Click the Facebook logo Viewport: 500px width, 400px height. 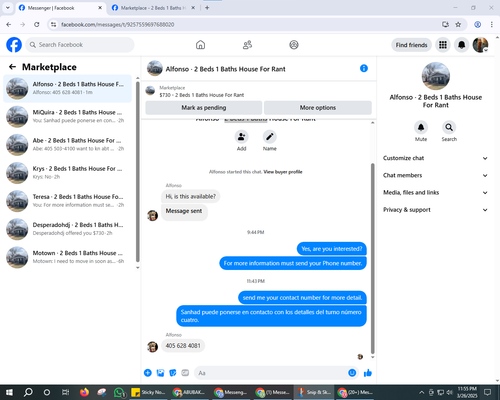pos(14,45)
